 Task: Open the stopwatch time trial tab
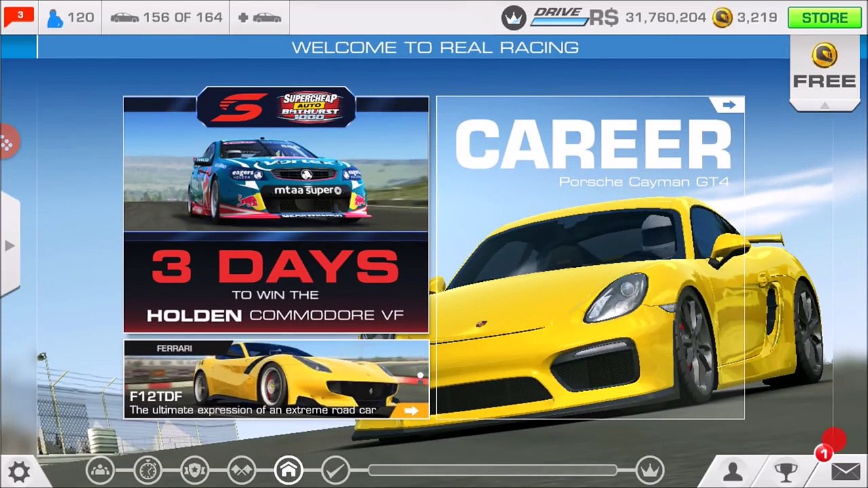tap(147, 469)
